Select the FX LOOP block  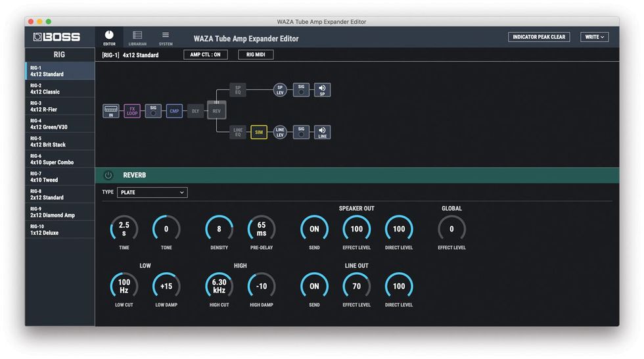[x=132, y=111]
